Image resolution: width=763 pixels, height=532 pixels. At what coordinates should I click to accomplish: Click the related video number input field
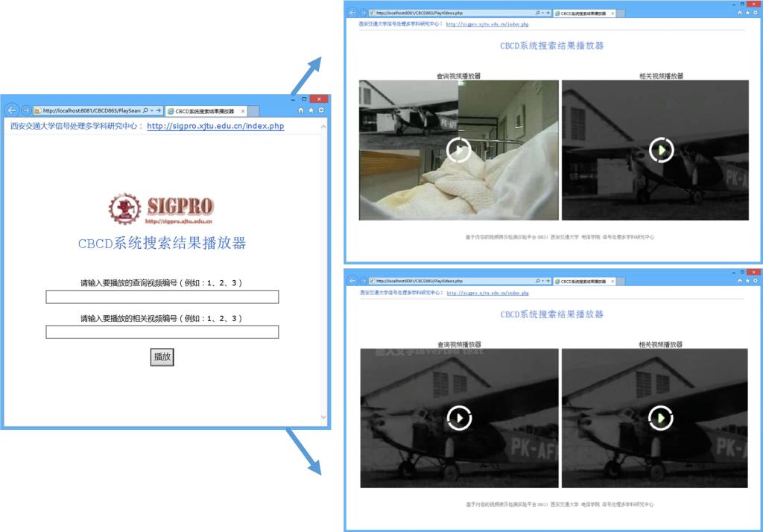pyautogui.click(x=162, y=332)
